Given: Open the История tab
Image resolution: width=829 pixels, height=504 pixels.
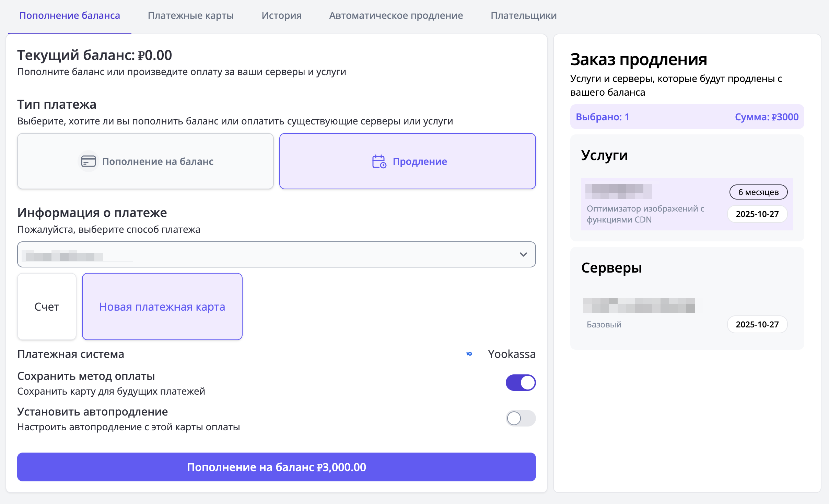Looking at the screenshot, I should click(x=281, y=15).
